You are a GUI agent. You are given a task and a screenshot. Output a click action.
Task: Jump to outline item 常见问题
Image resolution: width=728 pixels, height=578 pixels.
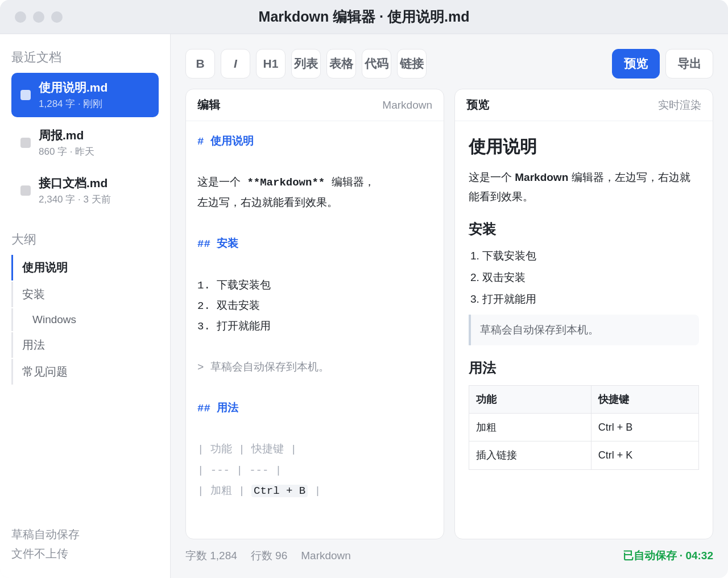point(85,371)
